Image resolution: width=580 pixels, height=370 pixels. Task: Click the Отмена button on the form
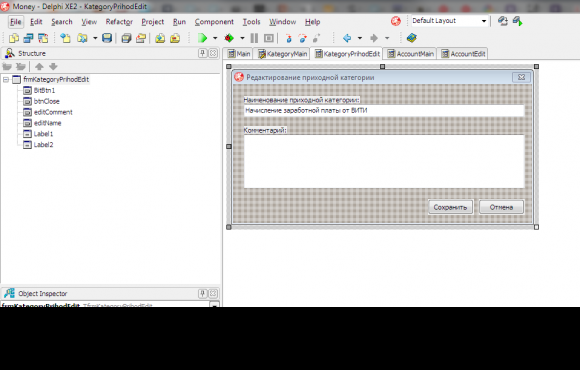tap(501, 207)
